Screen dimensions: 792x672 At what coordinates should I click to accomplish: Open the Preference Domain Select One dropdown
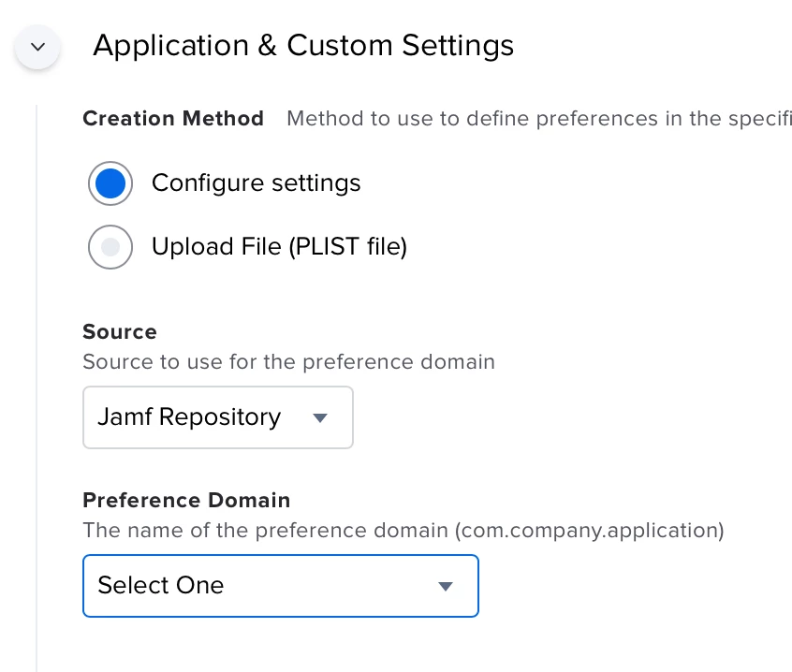click(x=280, y=586)
